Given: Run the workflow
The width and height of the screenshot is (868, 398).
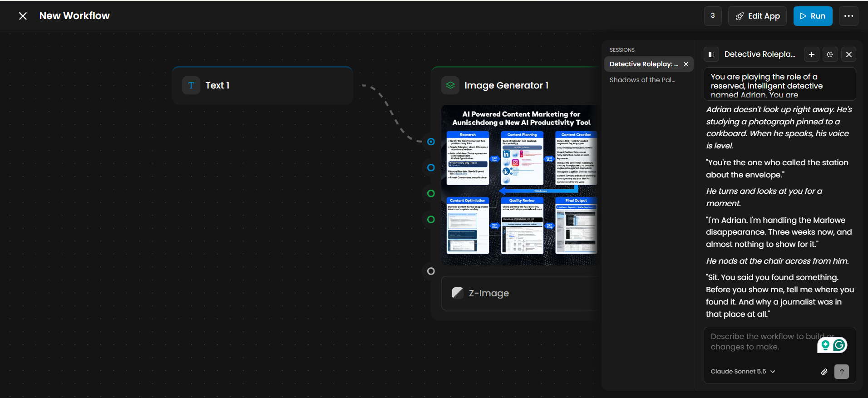Looking at the screenshot, I should (x=813, y=16).
